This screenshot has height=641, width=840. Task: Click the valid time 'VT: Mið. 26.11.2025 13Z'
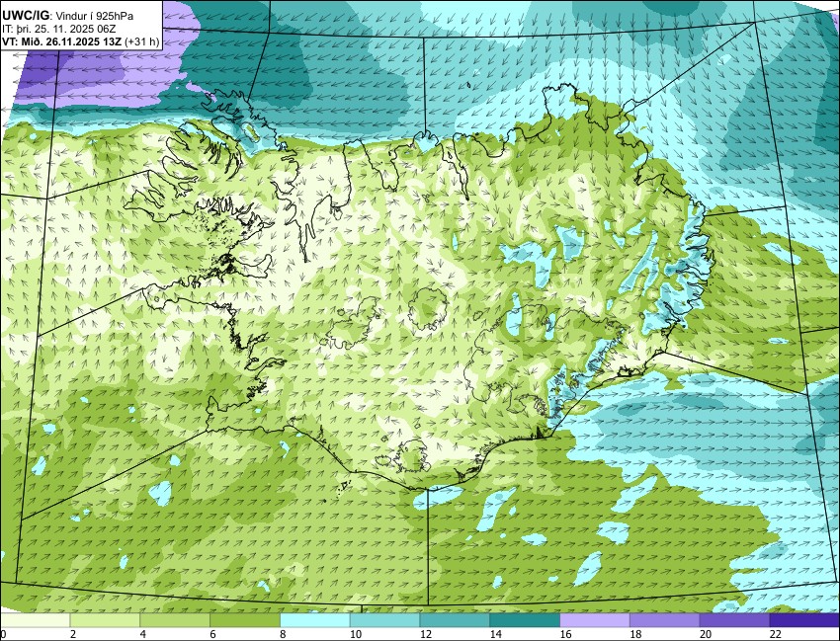pos(61,41)
